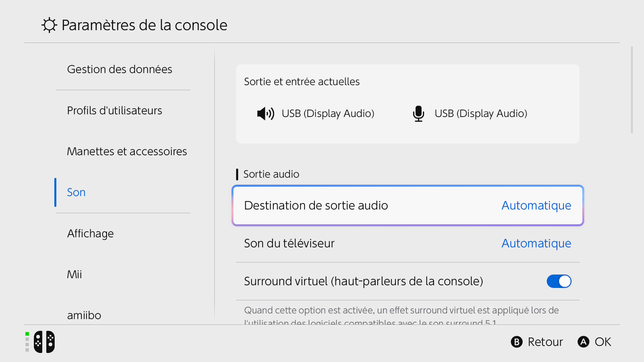Select amiibo in the sidebar
Image resolution: width=644 pixels, height=362 pixels.
tap(84, 315)
